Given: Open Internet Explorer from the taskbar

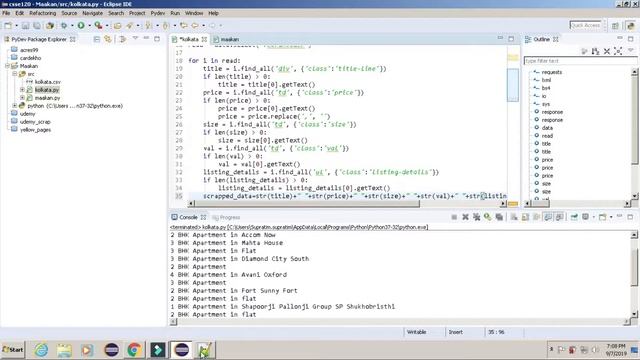Looking at the screenshot, I should coord(41,350).
